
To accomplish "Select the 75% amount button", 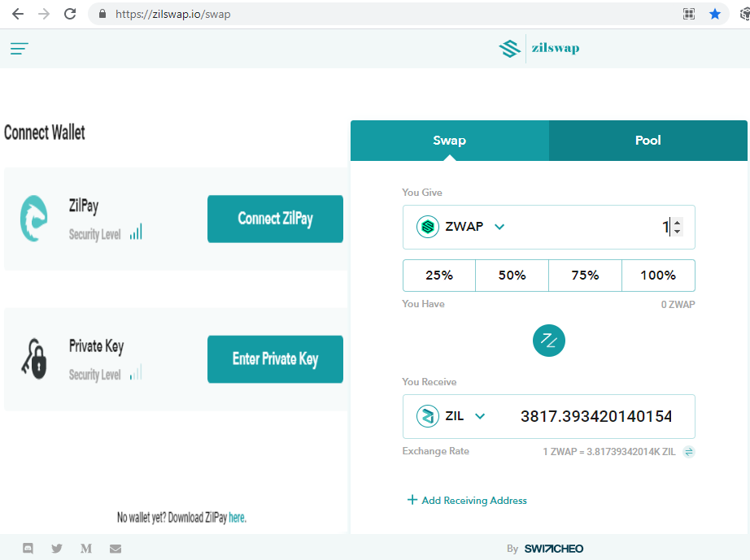I will click(585, 276).
